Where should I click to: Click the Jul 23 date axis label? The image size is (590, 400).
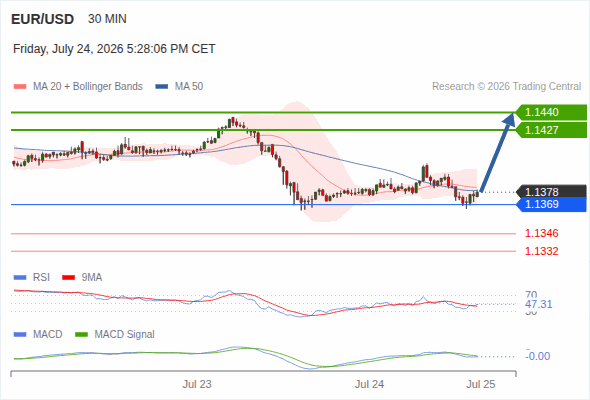197,384
